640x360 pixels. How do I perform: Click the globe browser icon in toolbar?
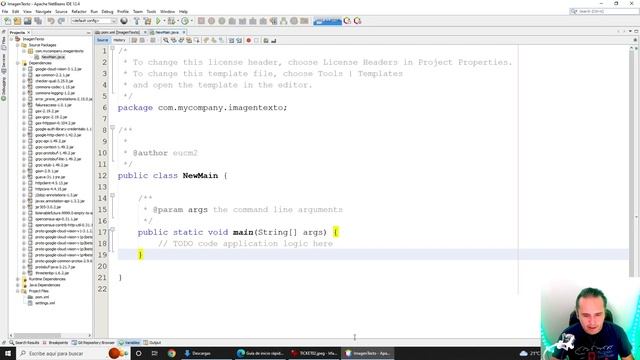pyautogui.click(x=124, y=21)
